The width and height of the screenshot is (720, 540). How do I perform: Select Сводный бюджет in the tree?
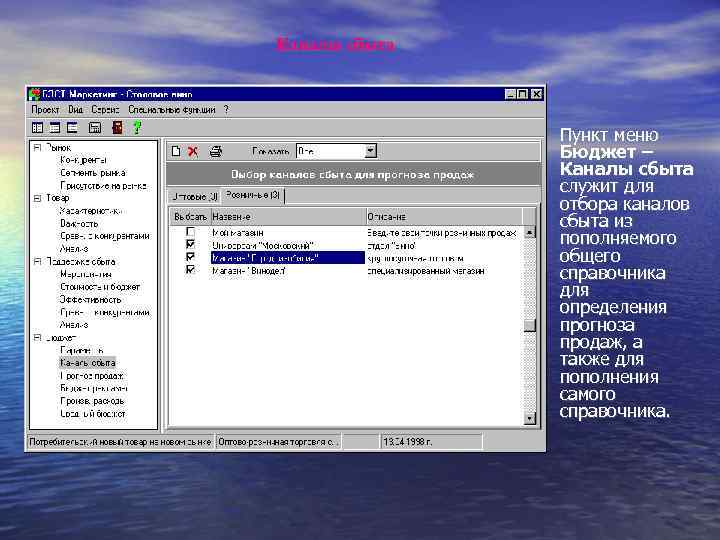point(93,414)
